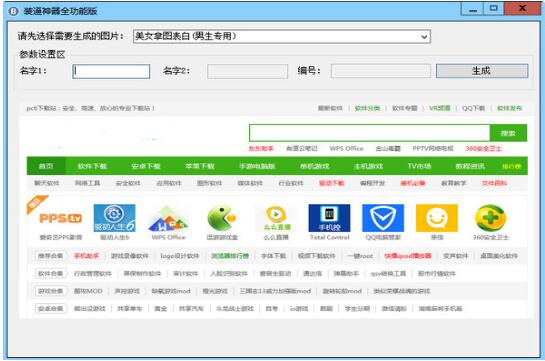This screenshot has width=545, height=361.
Task: Open the yellow 排行榜 tab
Action: pos(512,166)
